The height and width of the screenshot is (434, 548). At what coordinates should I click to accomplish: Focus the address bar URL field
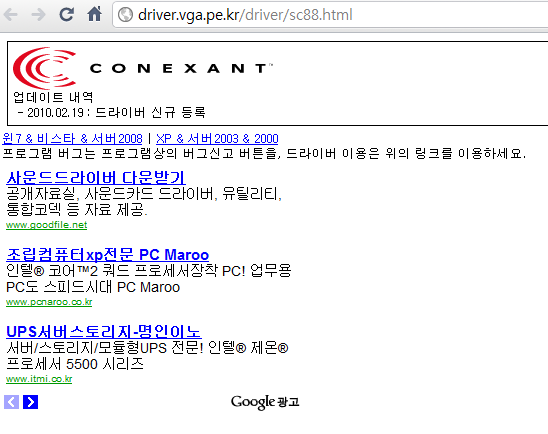coord(330,15)
